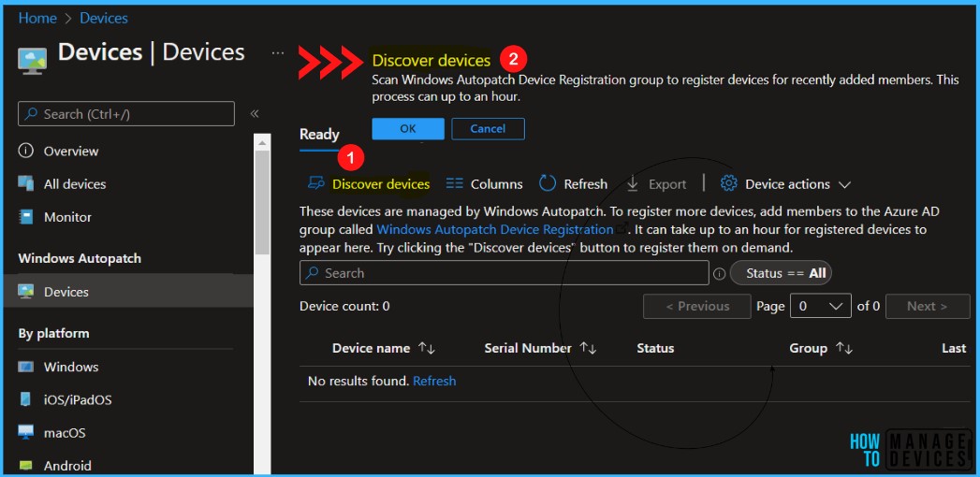Click the Devices page header icon

(x=33, y=61)
